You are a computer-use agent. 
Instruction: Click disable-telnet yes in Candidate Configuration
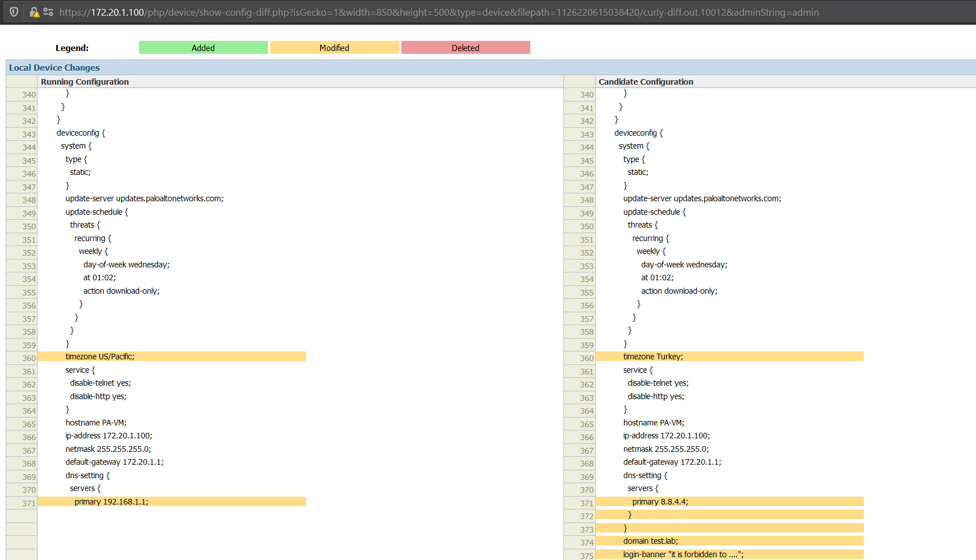658,383
